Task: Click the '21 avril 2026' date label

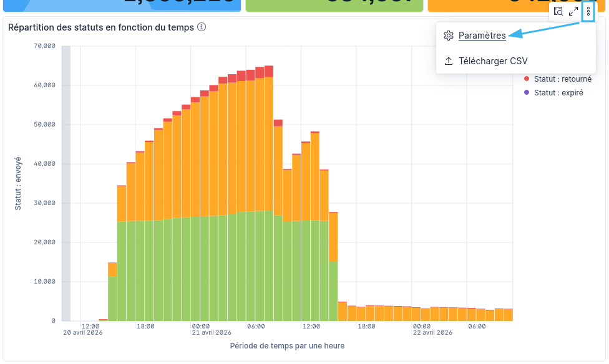Action: 212,333
